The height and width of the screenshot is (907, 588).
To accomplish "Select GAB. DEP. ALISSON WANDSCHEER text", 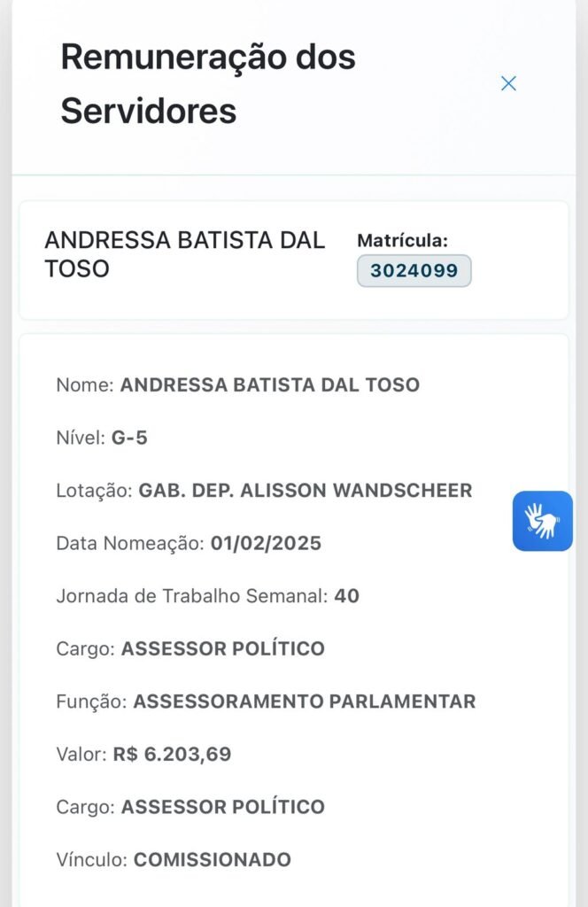I will (305, 491).
